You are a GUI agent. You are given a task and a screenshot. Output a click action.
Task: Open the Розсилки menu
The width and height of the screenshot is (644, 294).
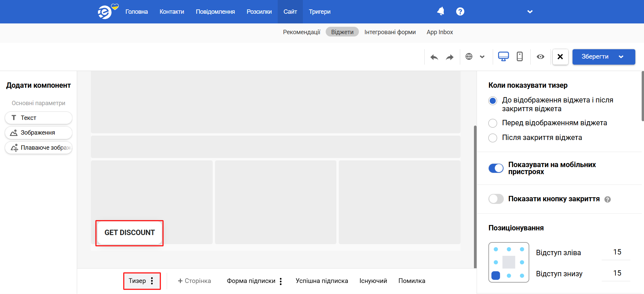[x=259, y=12]
